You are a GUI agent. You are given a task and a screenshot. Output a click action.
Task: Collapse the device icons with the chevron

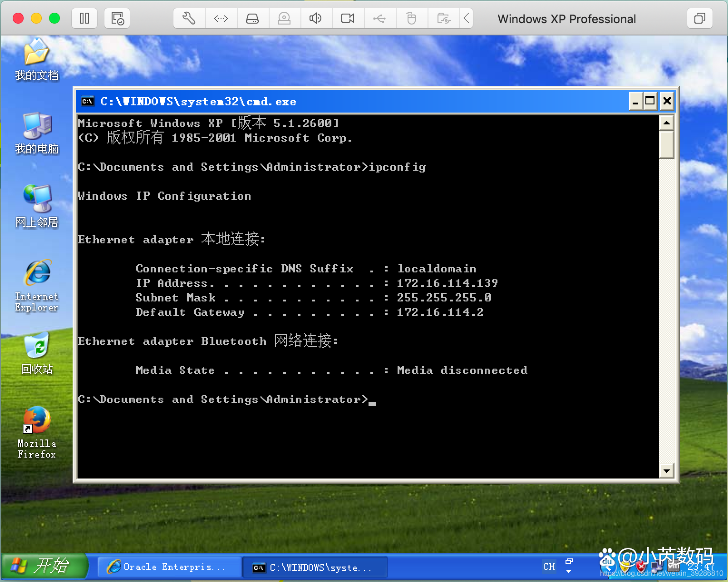[x=466, y=19]
